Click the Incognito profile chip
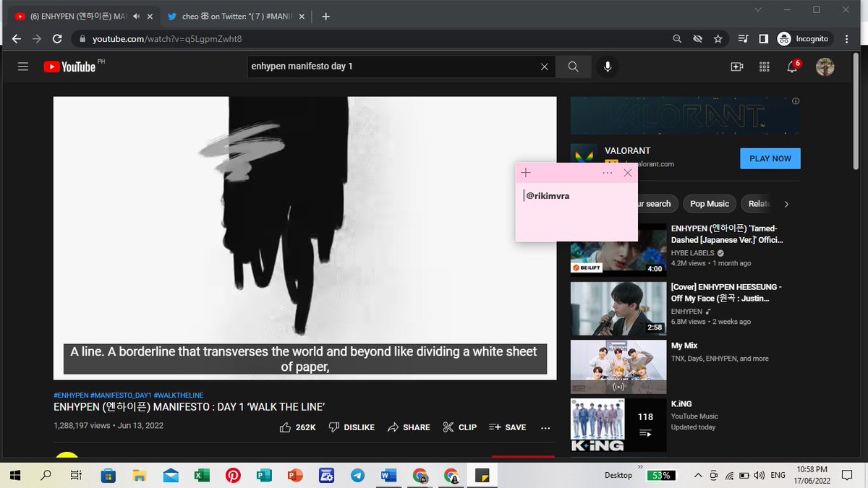Image resolution: width=868 pixels, height=488 pixels. click(803, 38)
